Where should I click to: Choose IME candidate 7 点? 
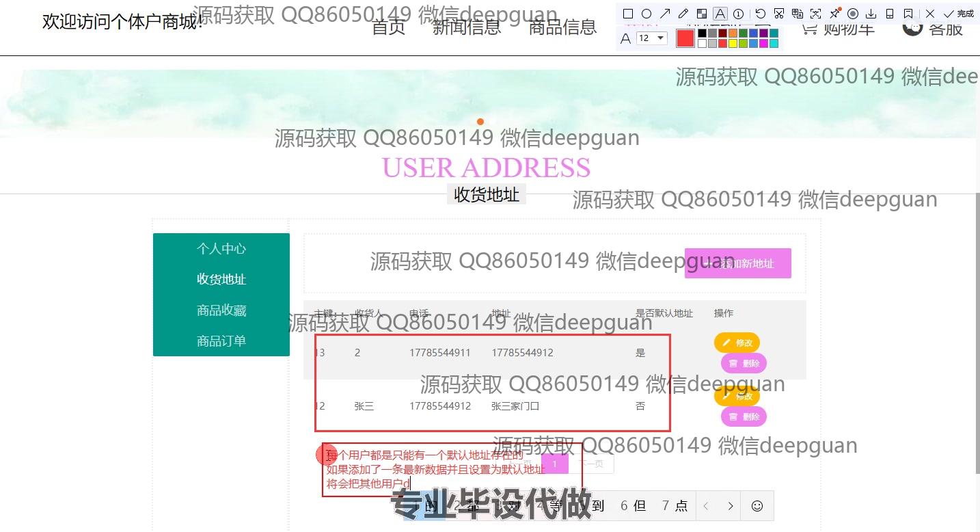[x=675, y=506]
